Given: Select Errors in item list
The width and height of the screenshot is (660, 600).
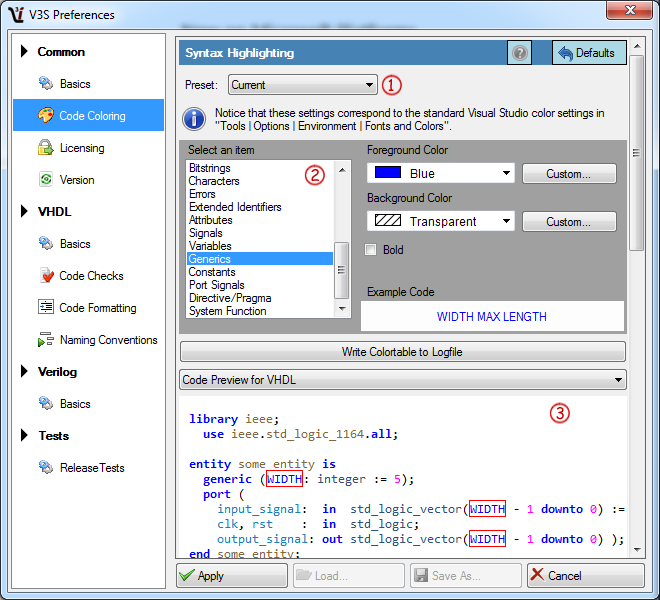Looking at the screenshot, I should (260, 194).
